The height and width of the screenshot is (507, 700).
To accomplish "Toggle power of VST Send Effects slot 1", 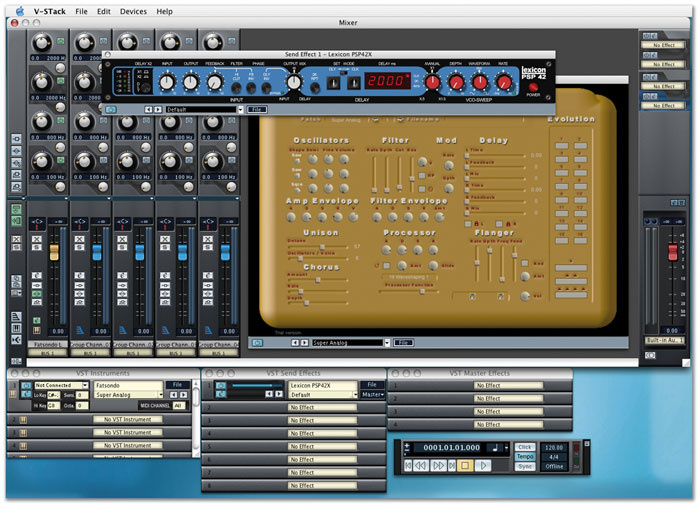I will (221, 385).
